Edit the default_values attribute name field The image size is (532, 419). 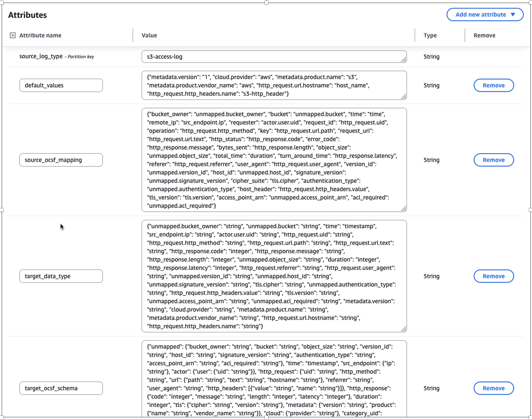(x=61, y=85)
